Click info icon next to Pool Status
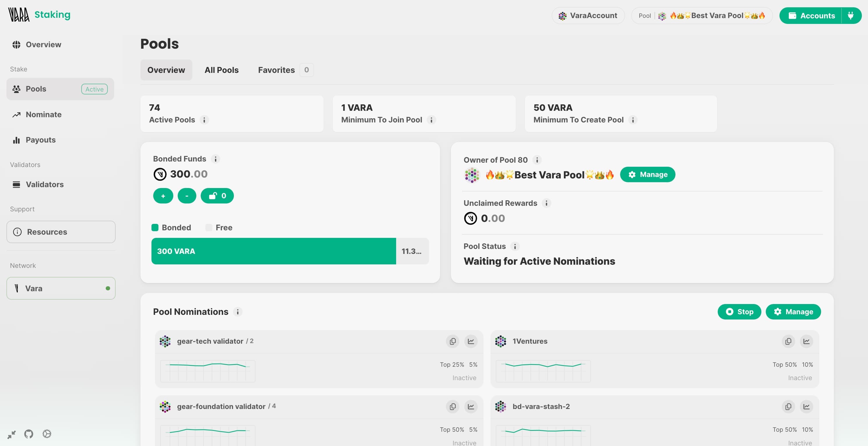The height and width of the screenshot is (446, 868). [x=515, y=246]
